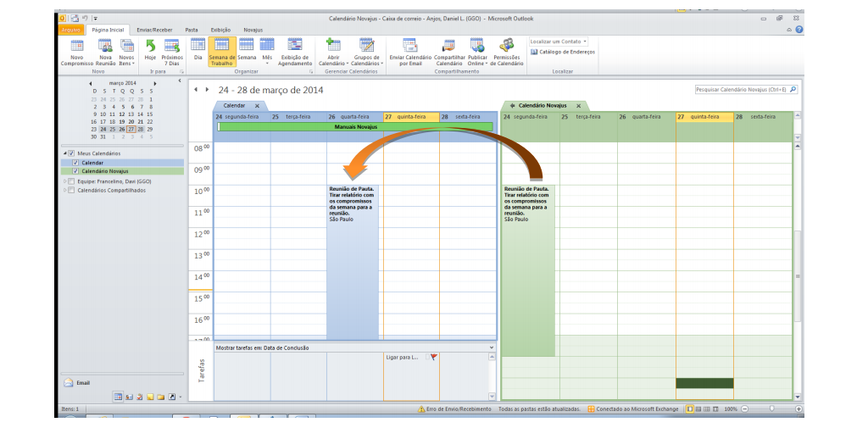This screenshot has width=868, height=439.
Task: Expand the Equipe: Francelino, Davi group
Action: (x=64, y=181)
